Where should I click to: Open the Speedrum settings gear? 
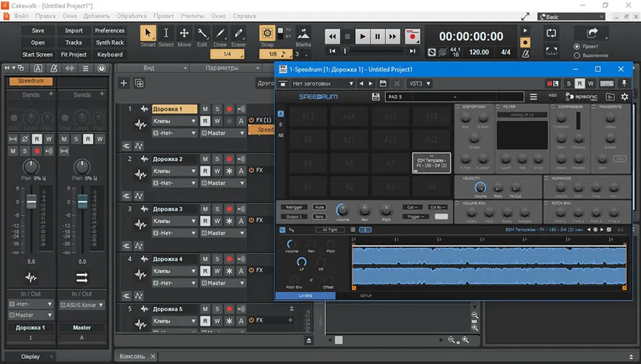[624, 97]
